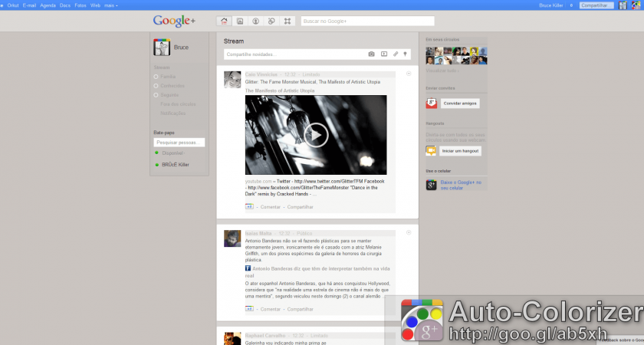Open the Profile icon in navigation bar
The width and height of the screenshot is (644, 345).
(x=255, y=21)
